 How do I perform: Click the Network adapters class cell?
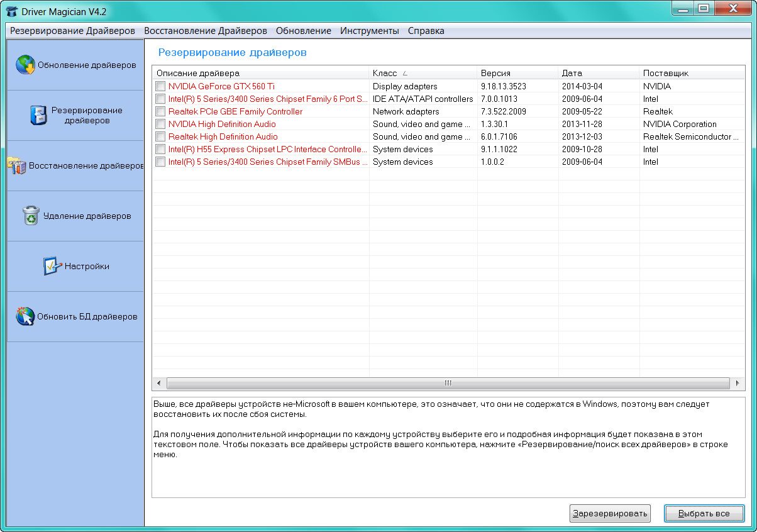pyautogui.click(x=406, y=111)
